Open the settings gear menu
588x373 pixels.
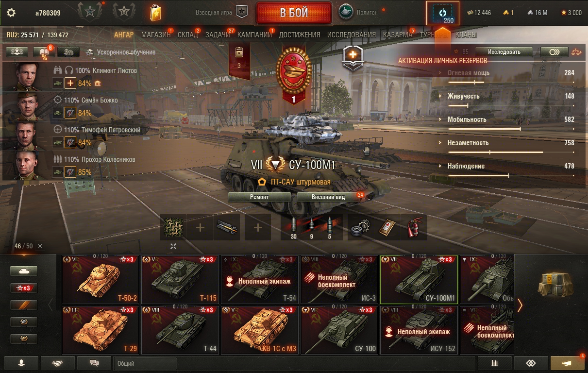pyautogui.click(x=11, y=13)
